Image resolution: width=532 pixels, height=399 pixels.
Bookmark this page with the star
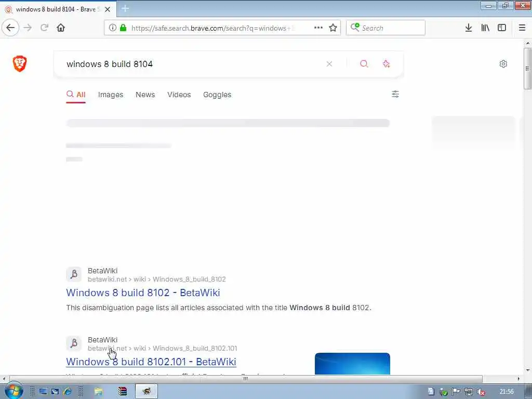pyautogui.click(x=333, y=28)
